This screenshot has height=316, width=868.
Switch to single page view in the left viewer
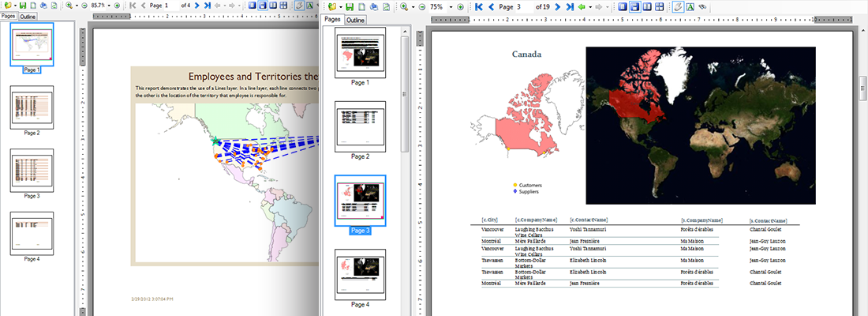[252, 6]
